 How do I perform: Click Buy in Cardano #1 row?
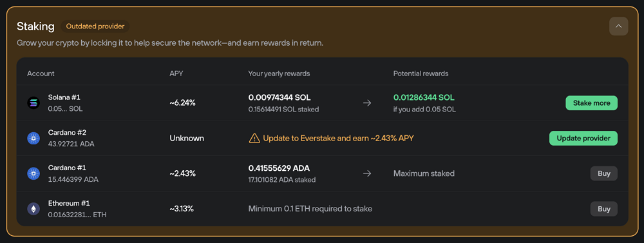pyautogui.click(x=604, y=173)
